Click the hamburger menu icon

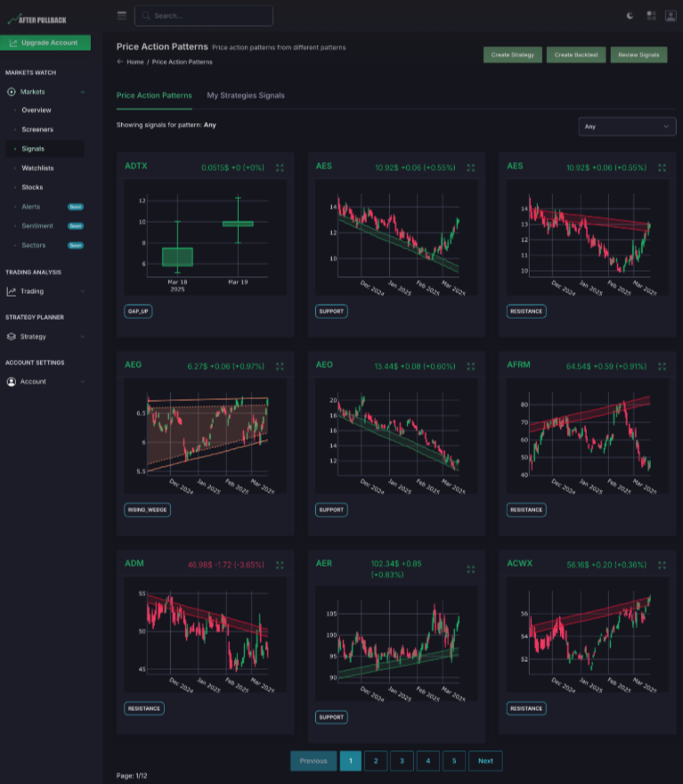pyautogui.click(x=121, y=15)
